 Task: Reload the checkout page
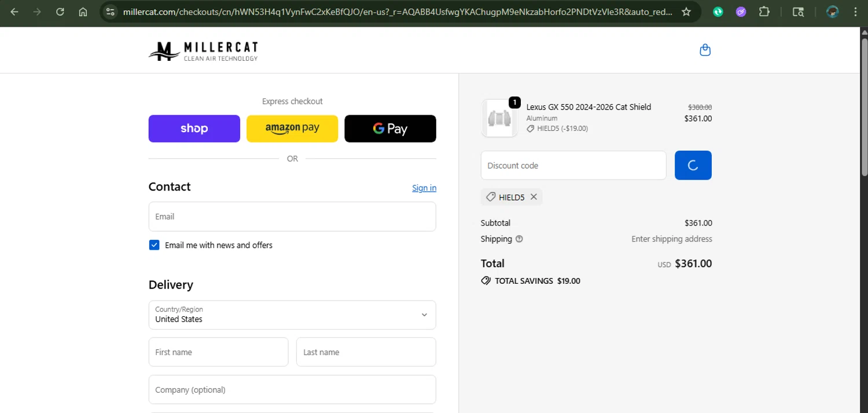coord(60,12)
